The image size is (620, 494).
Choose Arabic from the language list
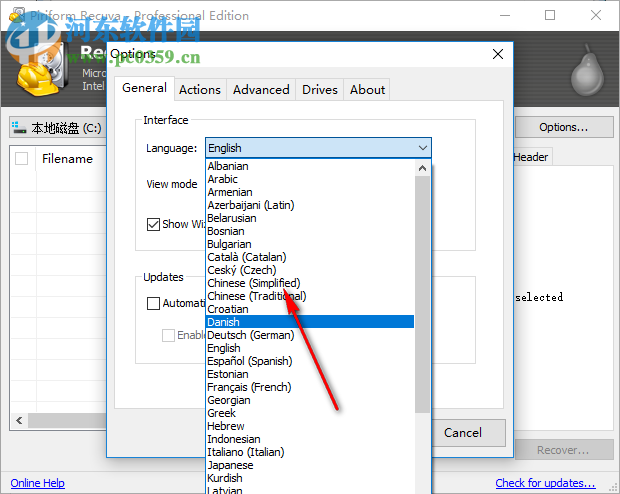310,179
